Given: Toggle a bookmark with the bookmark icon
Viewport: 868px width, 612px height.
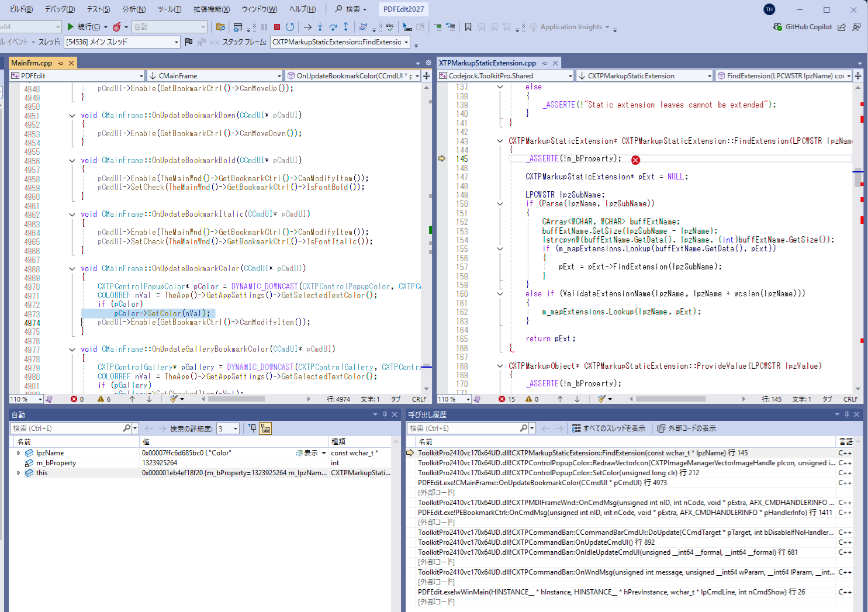Looking at the screenshot, I should [468, 27].
